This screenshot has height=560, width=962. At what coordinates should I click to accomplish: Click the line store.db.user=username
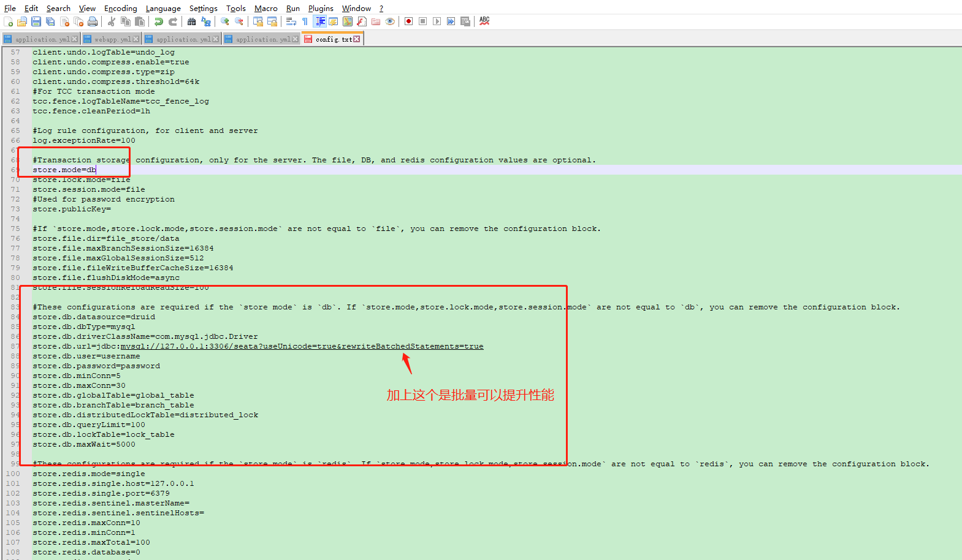pos(86,356)
